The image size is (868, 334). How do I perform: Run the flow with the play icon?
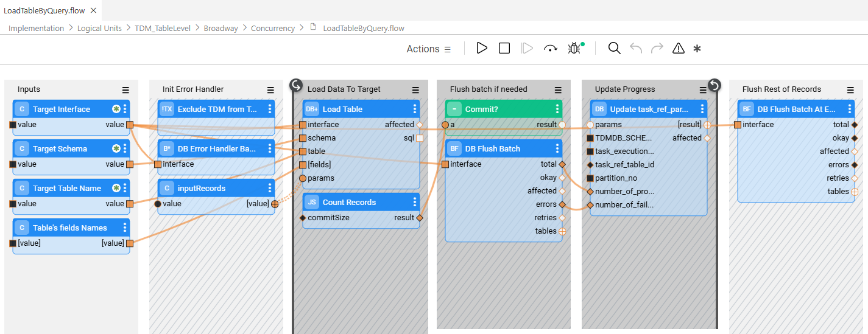coord(482,48)
